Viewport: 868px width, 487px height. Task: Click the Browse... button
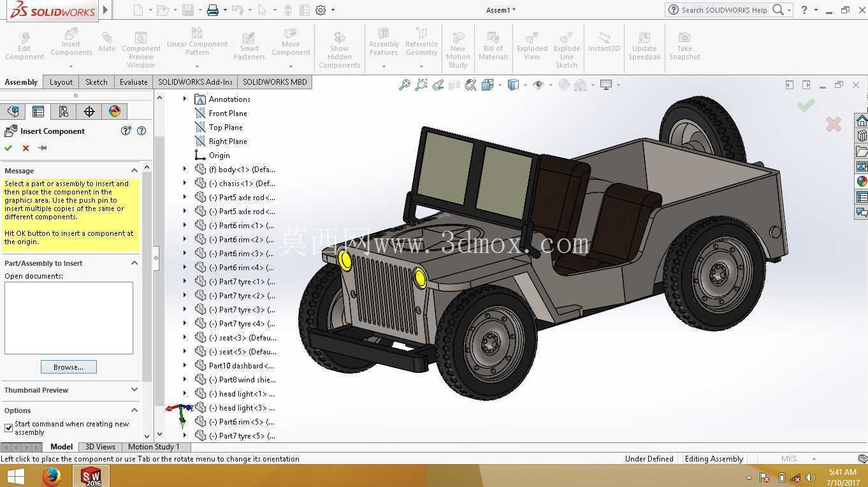pos(69,367)
